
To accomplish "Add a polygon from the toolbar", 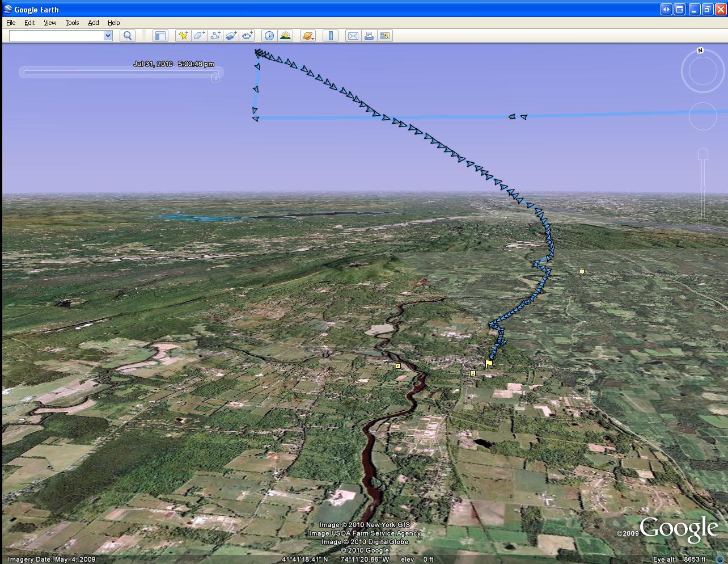I will pyautogui.click(x=199, y=36).
